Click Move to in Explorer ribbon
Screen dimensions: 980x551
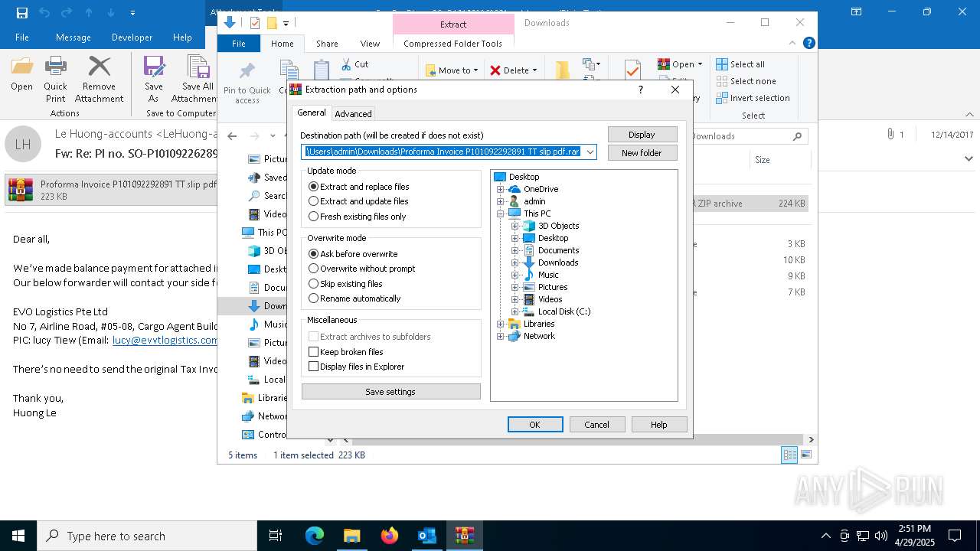pos(452,70)
